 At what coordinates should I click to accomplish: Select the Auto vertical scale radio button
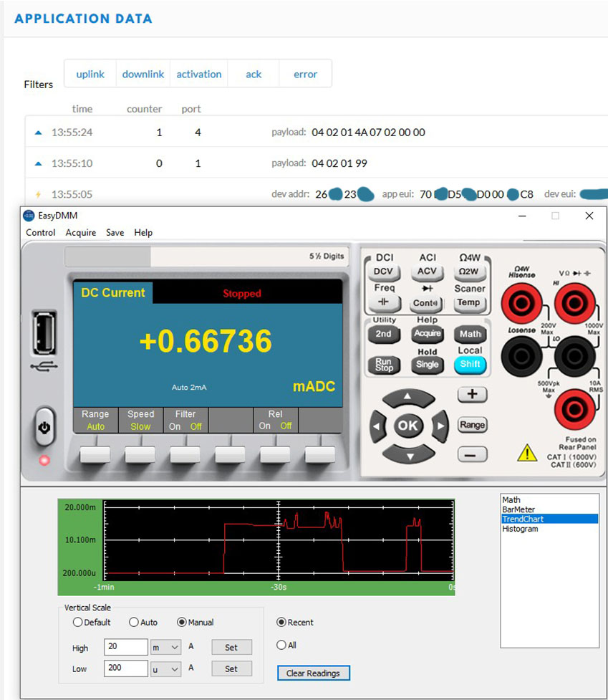tap(134, 623)
